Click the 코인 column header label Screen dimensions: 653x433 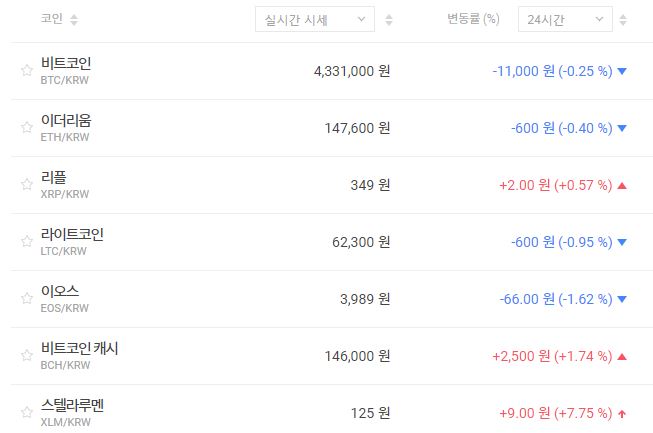pos(51,19)
